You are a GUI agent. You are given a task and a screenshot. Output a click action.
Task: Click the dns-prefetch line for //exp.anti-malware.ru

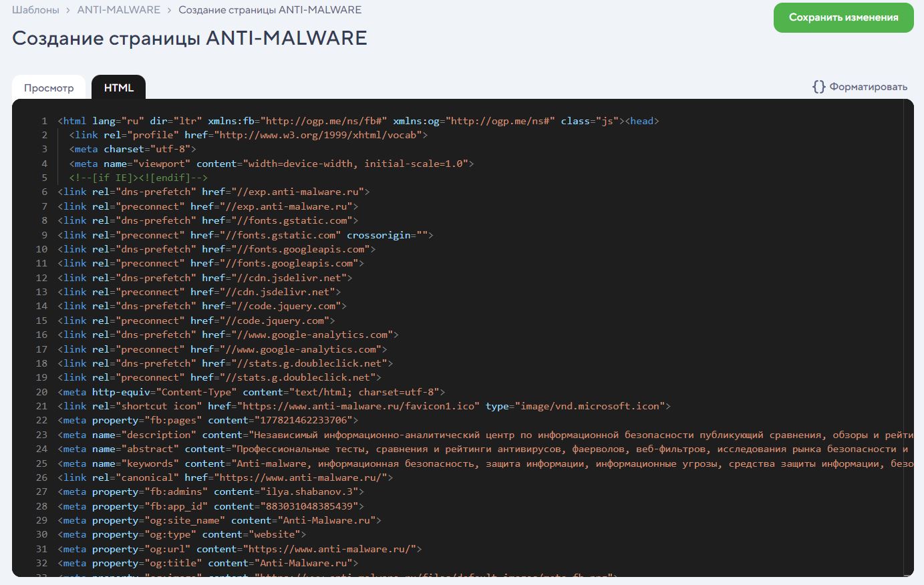214,192
